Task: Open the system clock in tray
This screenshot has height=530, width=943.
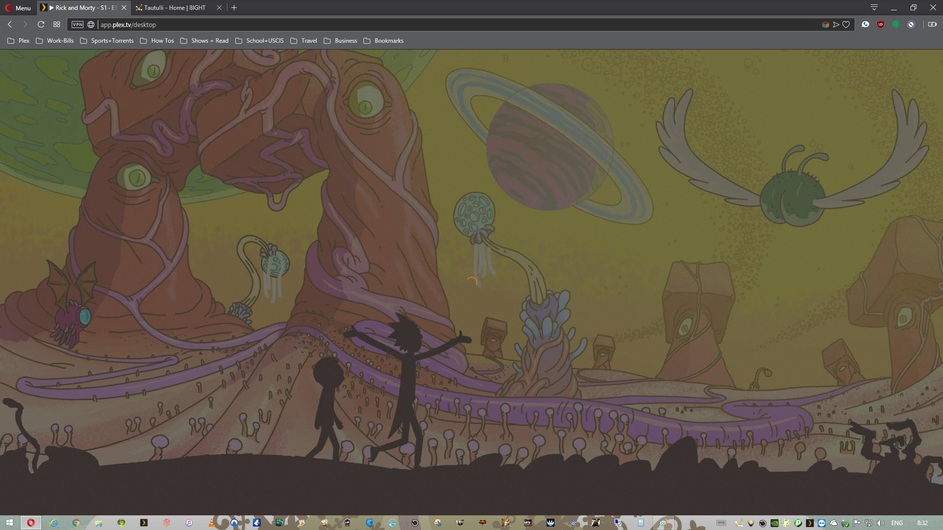Action: pyautogui.click(x=923, y=523)
